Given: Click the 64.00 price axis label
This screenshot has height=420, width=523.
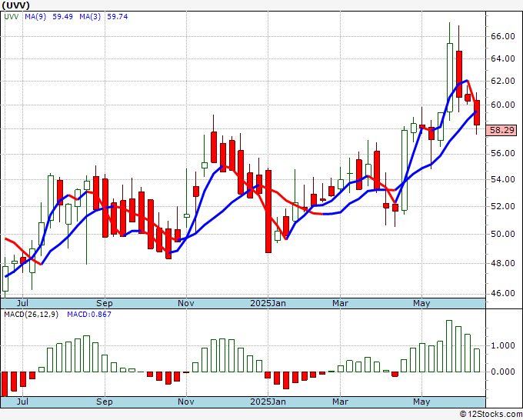Looking at the screenshot, I should click(x=502, y=58).
